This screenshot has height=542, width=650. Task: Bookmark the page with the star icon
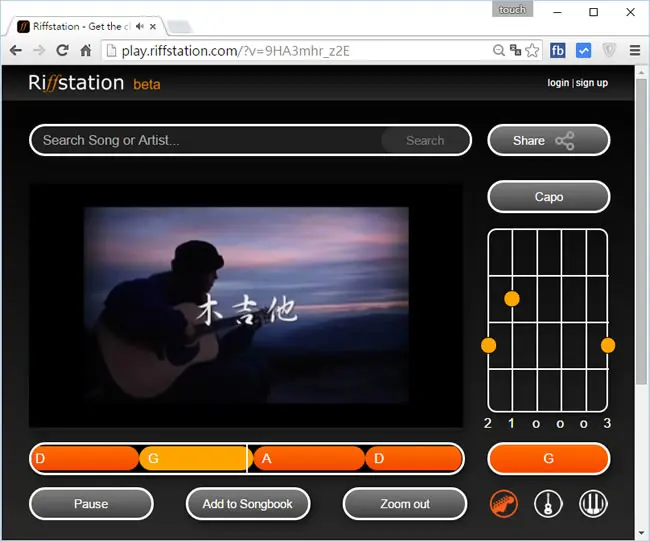click(532, 51)
